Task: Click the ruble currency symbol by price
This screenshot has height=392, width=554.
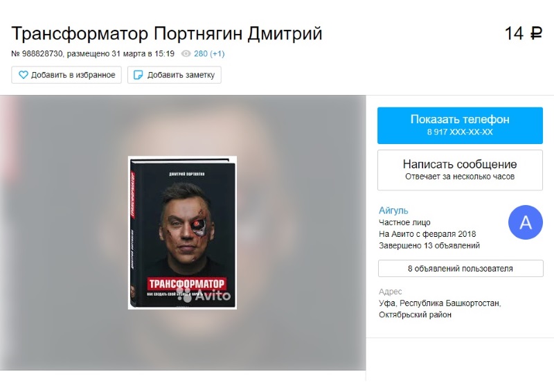Action: pyautogui.click(x=536, y=34)
